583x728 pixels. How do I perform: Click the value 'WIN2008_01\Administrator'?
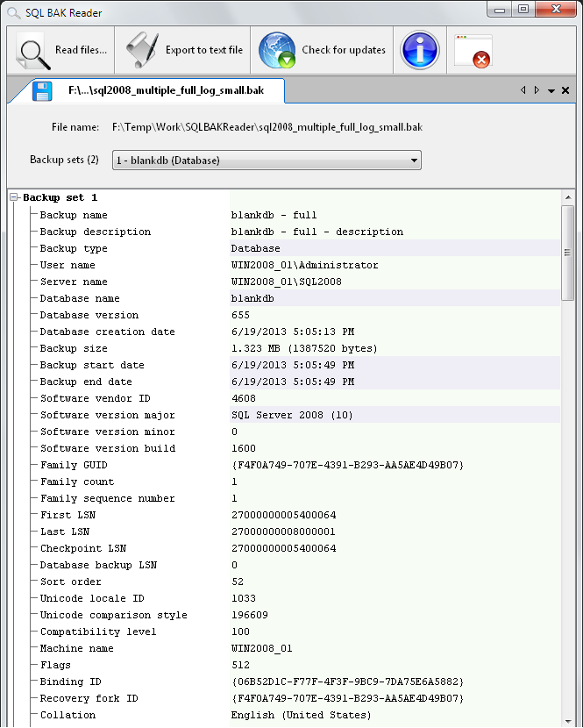pyautogui.click(x=304, y=265)
